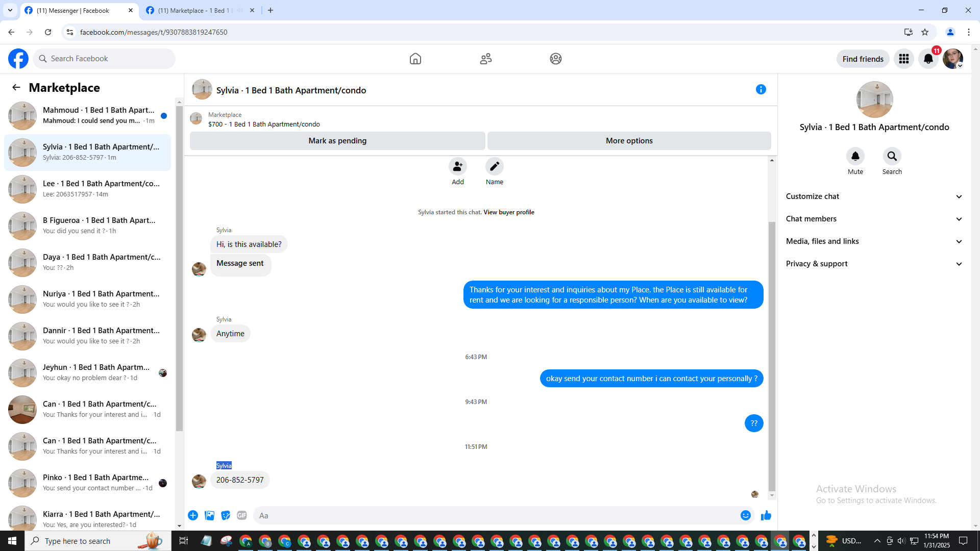The height and width of the screenshot is (551, 980).
Task: Attach a photo file in composer
Action: tap(209, 515)
